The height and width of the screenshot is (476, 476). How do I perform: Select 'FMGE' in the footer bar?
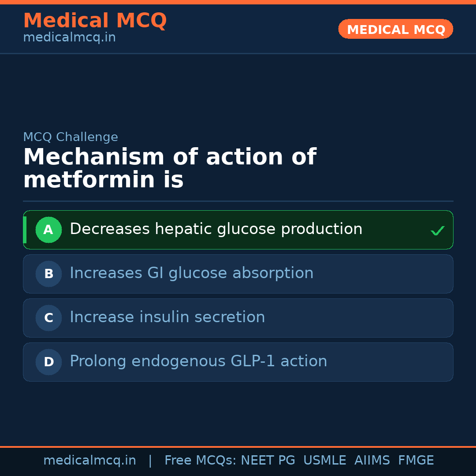[416, 461]
